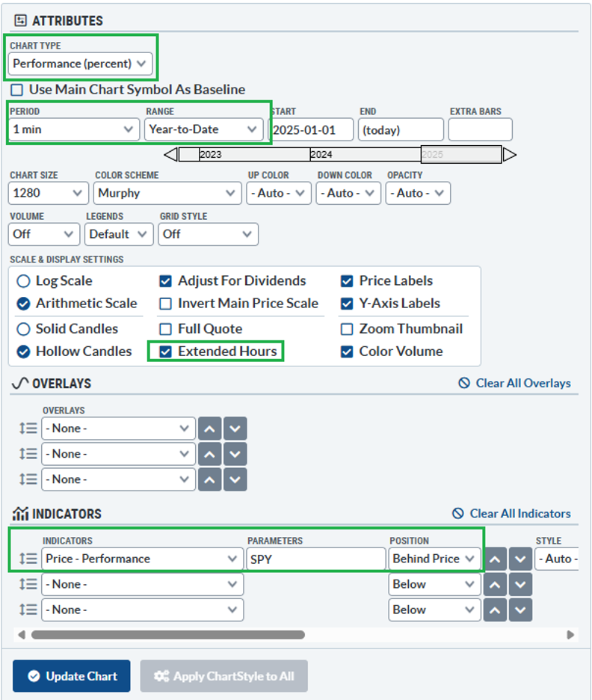Screen dimensions: 592x700
Task: Move the third indicator row down
Action: click(x=520, y=610)
